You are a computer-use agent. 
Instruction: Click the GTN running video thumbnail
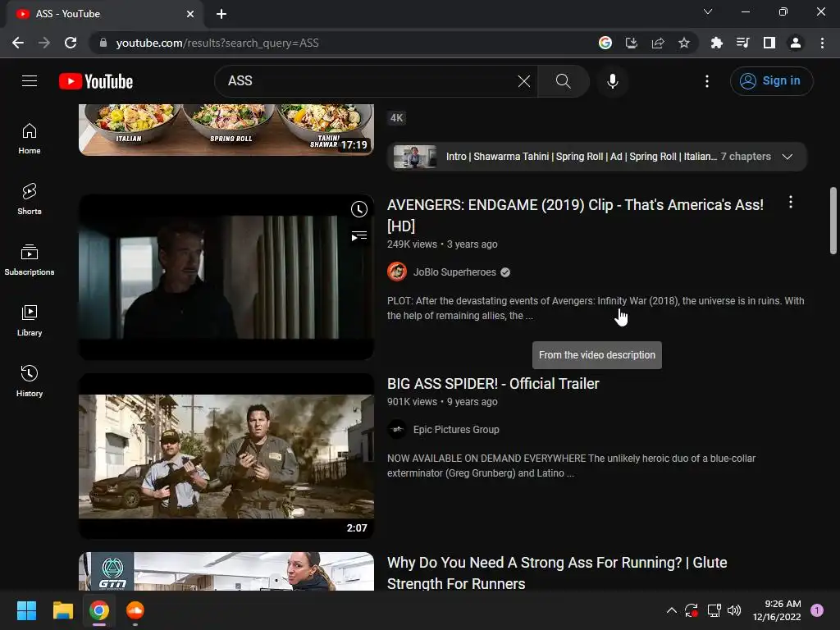226,572
